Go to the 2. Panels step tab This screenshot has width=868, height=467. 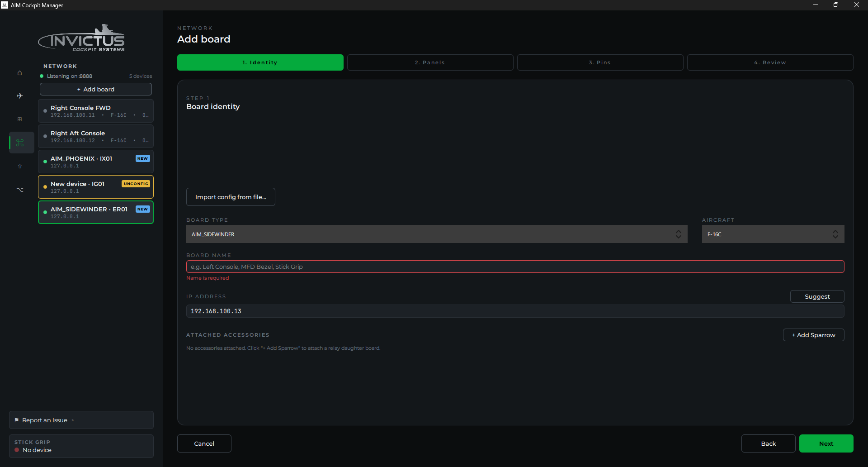pyautogui.click(x=430, y=62)
